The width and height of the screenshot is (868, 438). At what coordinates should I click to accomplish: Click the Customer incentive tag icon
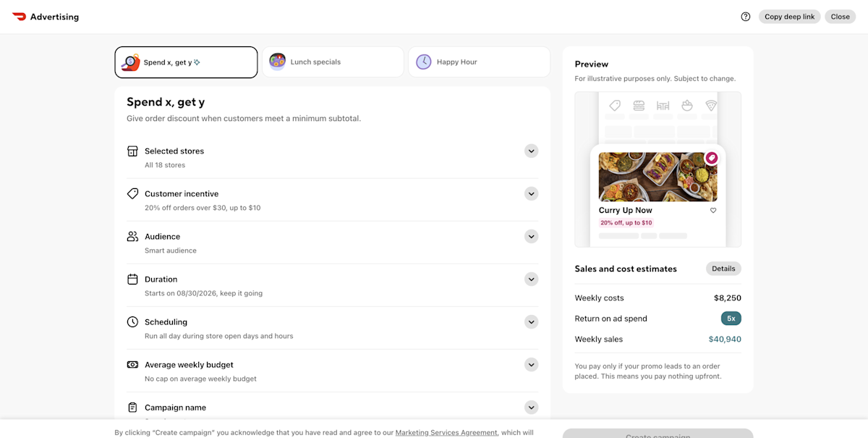pyautogui.click(x=132, y=194)
